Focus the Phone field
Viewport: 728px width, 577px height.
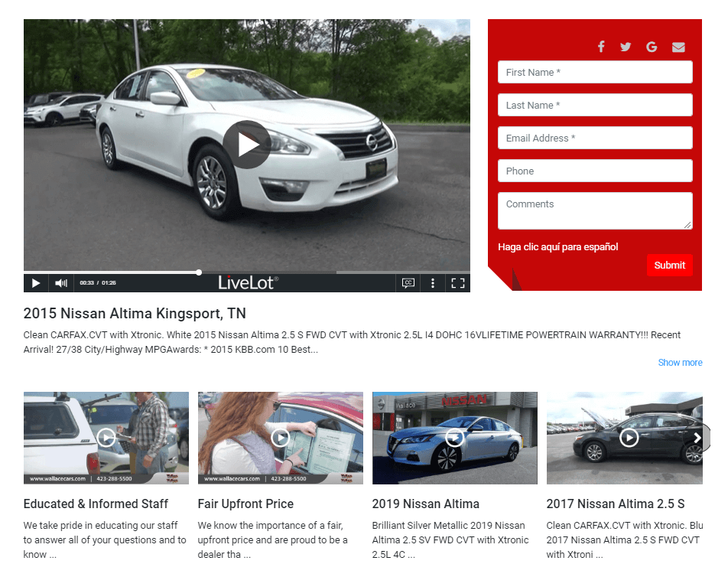click(595, 171)
